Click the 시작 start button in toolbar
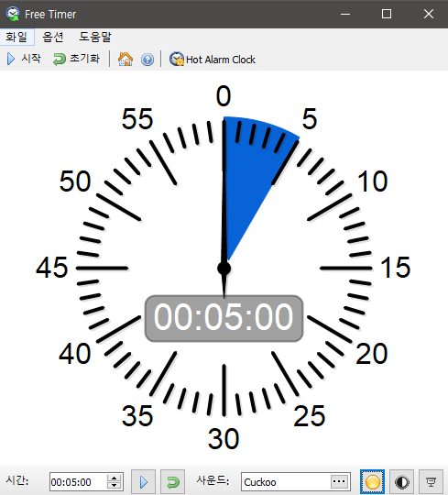Screen dimensions: 448x495 [24, 59]
